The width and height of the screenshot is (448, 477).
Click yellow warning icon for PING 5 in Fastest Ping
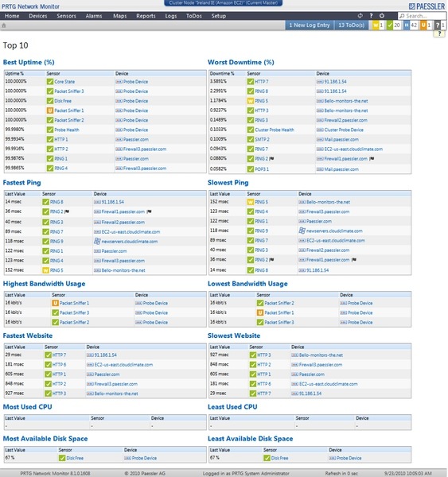pos(45,270)
